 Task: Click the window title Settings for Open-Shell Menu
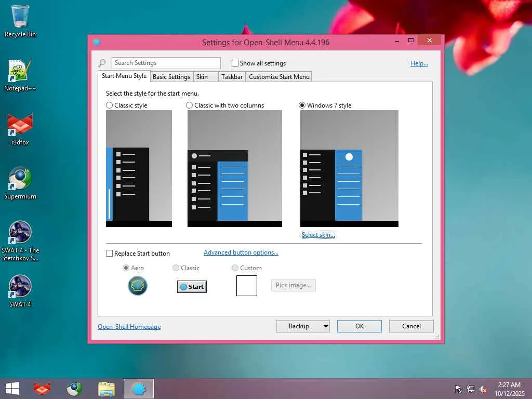[265, 43]
